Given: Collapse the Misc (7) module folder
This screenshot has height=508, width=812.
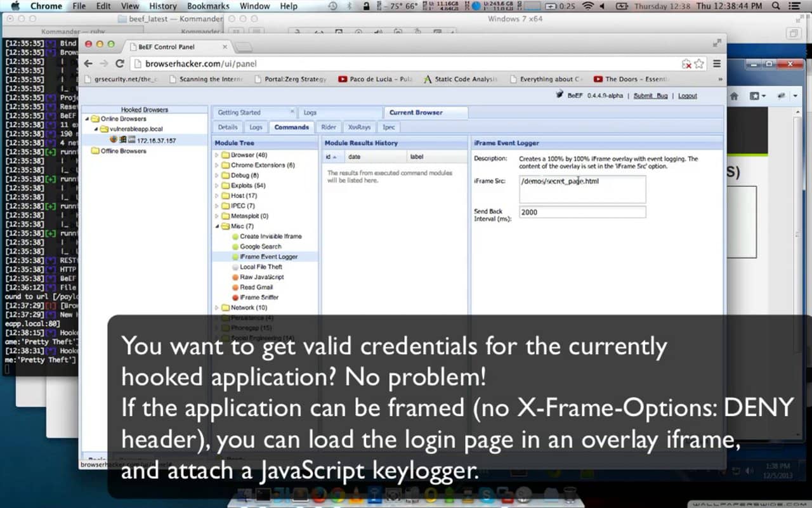Looking at the screenshot, I should (x=217, y=226).
